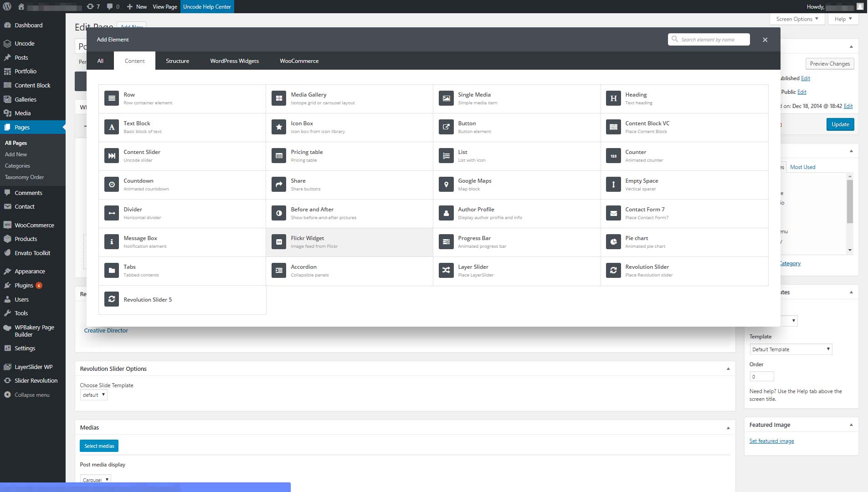Close the Add Element dialog

(765, 40)
